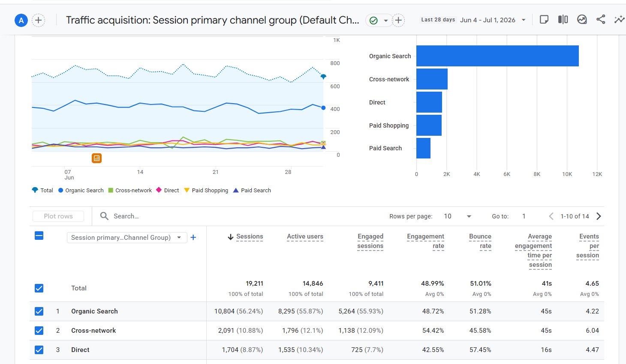Sort by Events per session column

pos(588,246)
